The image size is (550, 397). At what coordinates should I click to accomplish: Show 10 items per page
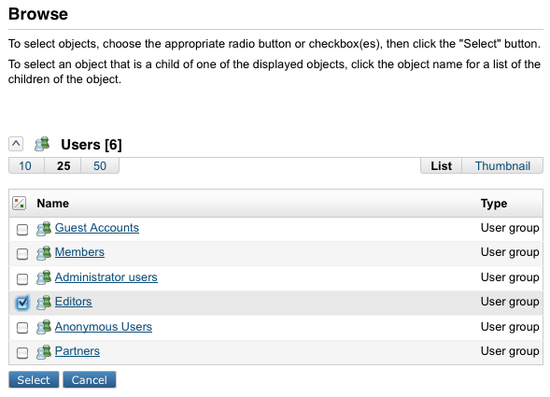25,166
